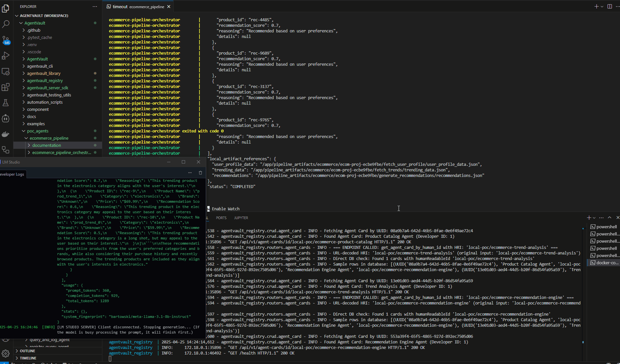Open the new terminal launch profile dropdown
This screenshot has height=364, width=620.
pos(594,217)
